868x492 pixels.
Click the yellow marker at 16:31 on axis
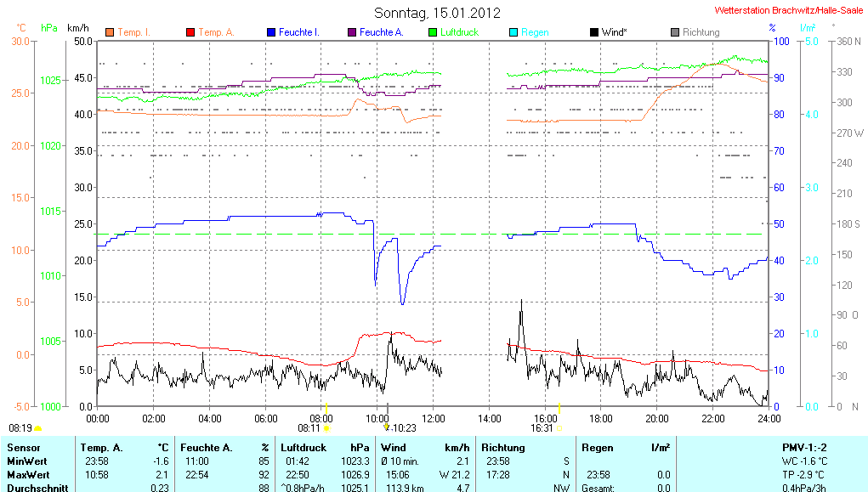(x=559, y=410)
